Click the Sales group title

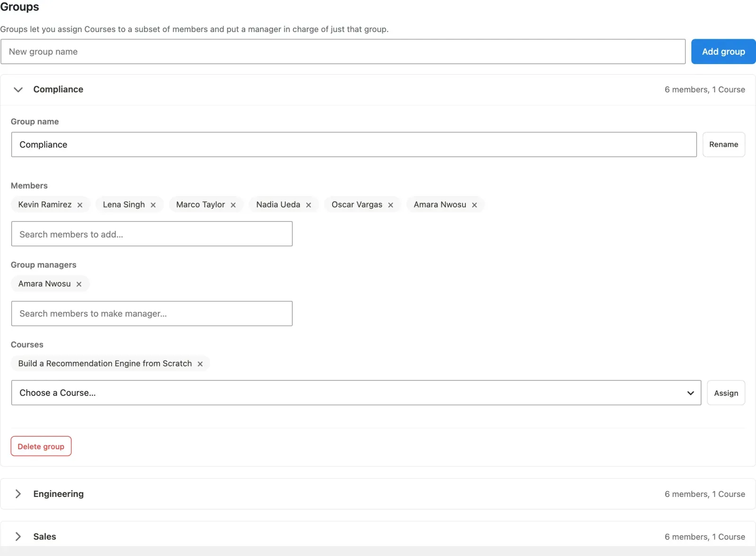click(x=45, y=536)
